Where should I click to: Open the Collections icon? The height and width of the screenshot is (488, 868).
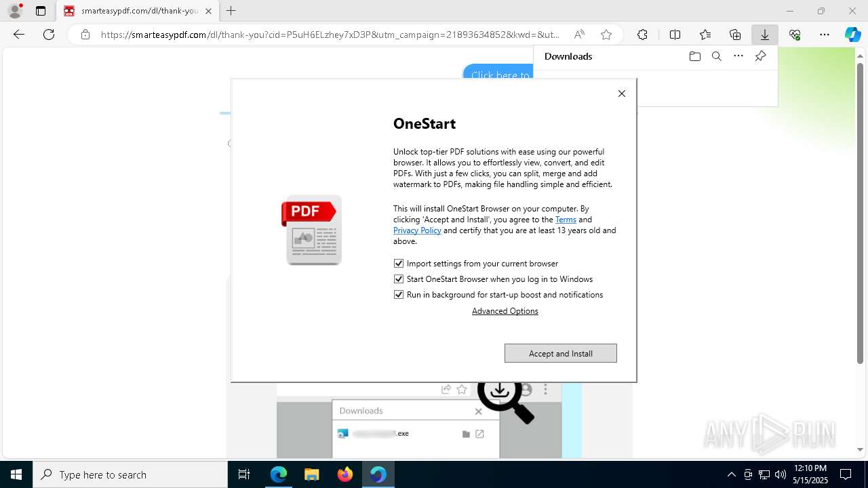735,35
